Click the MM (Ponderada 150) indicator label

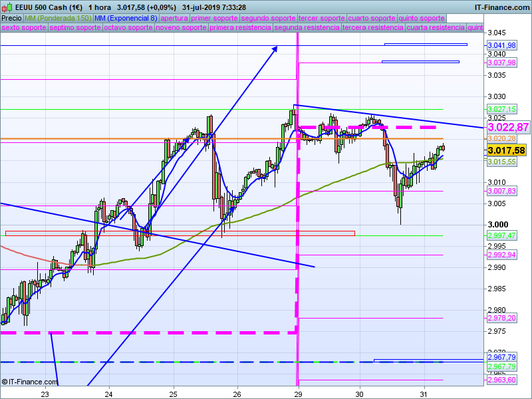58,18
